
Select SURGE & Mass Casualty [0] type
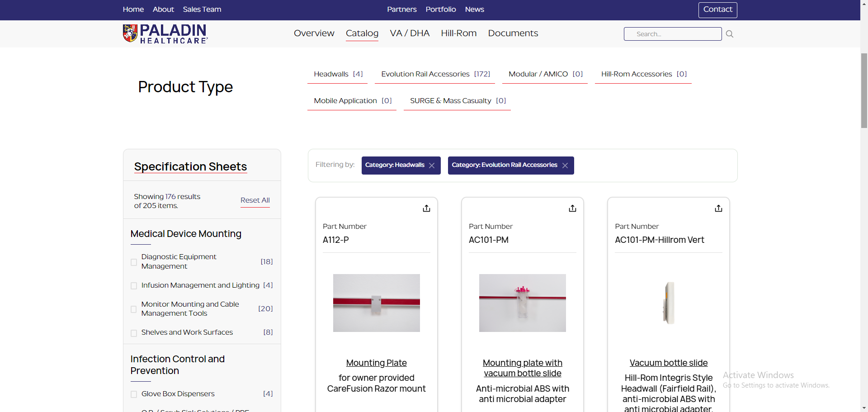[x=458, y=101]
